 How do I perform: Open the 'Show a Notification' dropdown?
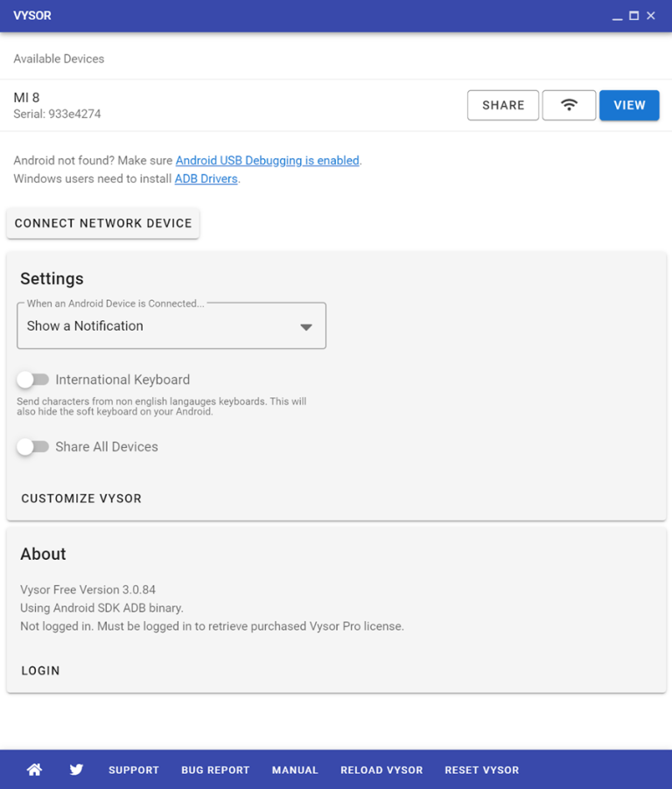click(171, 325)
